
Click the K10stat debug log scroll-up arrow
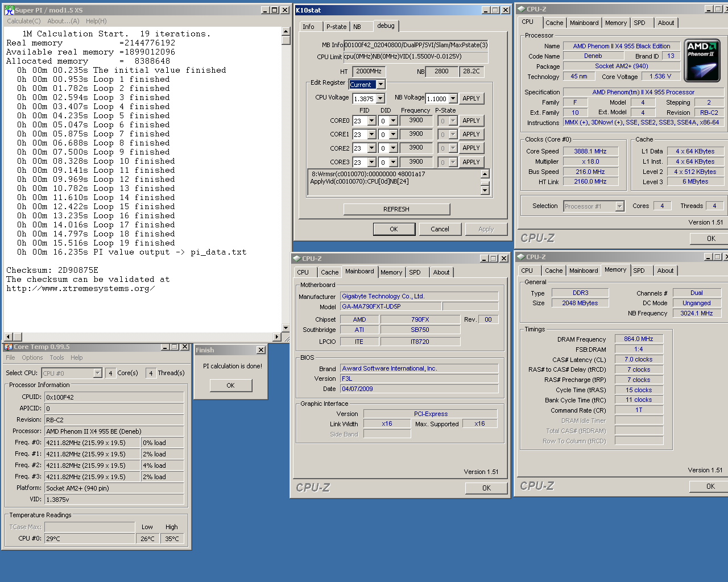(x=485, y=174)
